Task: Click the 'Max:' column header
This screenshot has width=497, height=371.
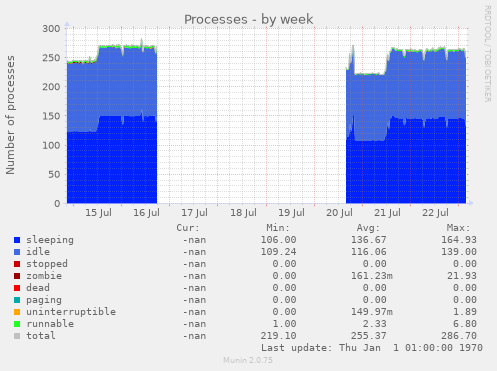Action: click(458, 228)
